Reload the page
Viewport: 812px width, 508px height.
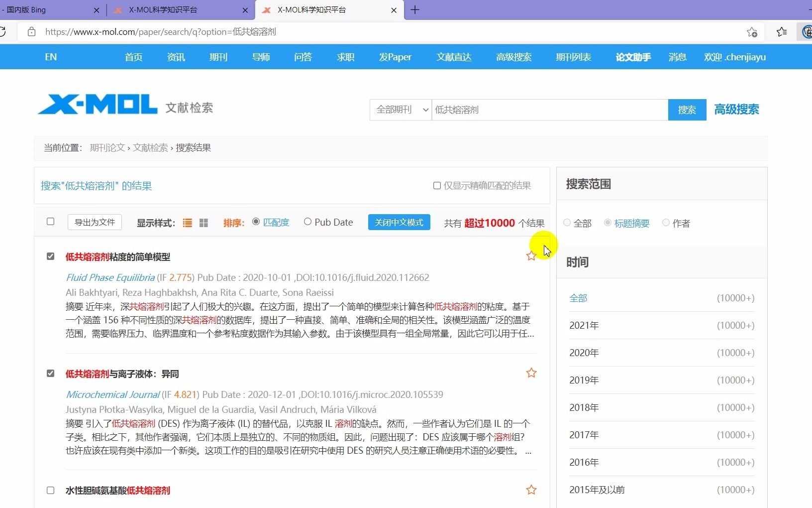tap(2, 32)
